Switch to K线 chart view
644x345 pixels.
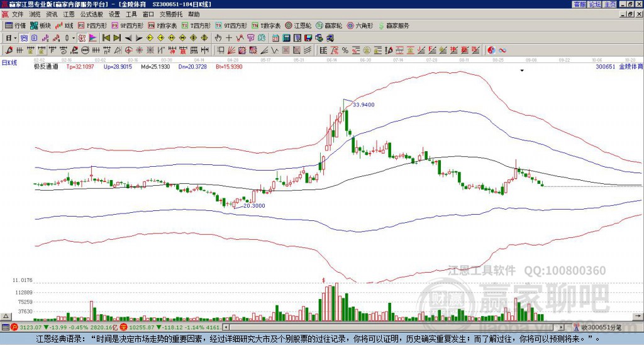(64, 25)
